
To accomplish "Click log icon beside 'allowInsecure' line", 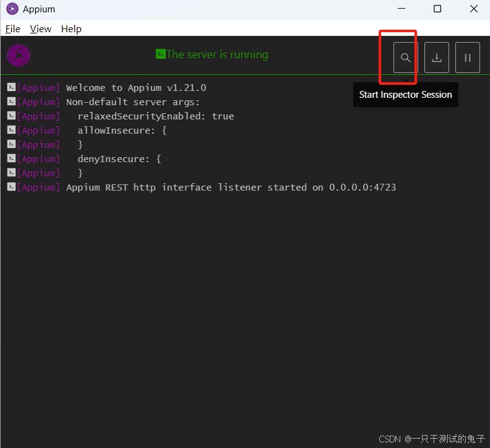I will pos(11,130).
